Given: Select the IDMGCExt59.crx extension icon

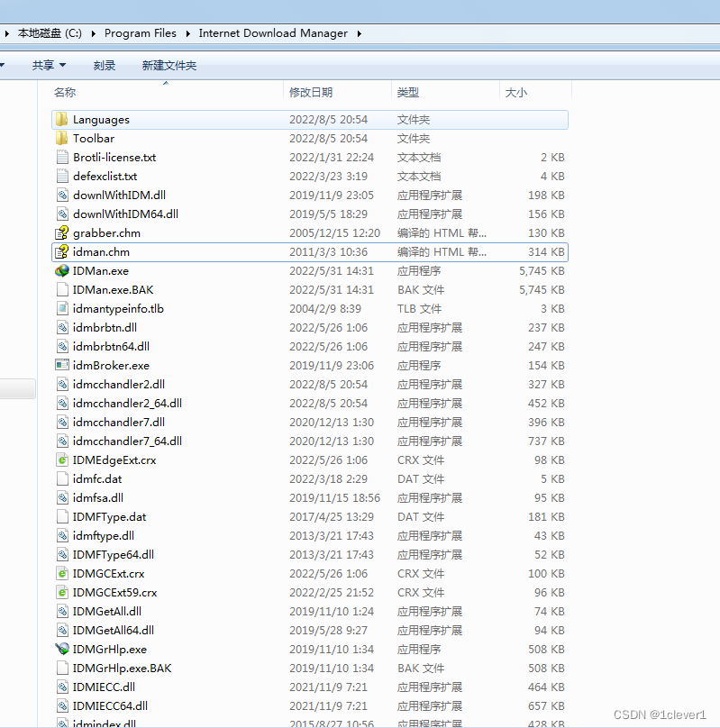Looking at the screenshot, I should click(x=62, y=593).
